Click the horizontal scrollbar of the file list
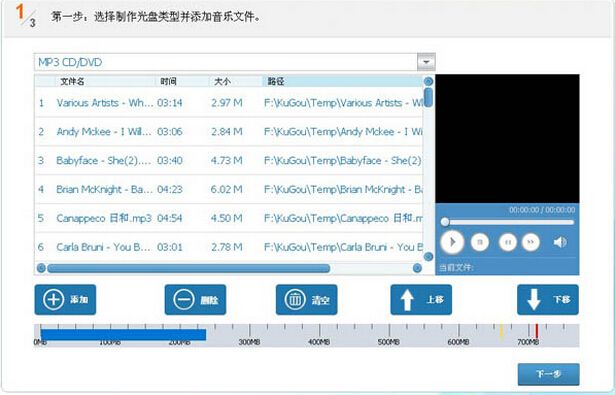The height and width of the screenshot is (395, 615). pos(188,268)
